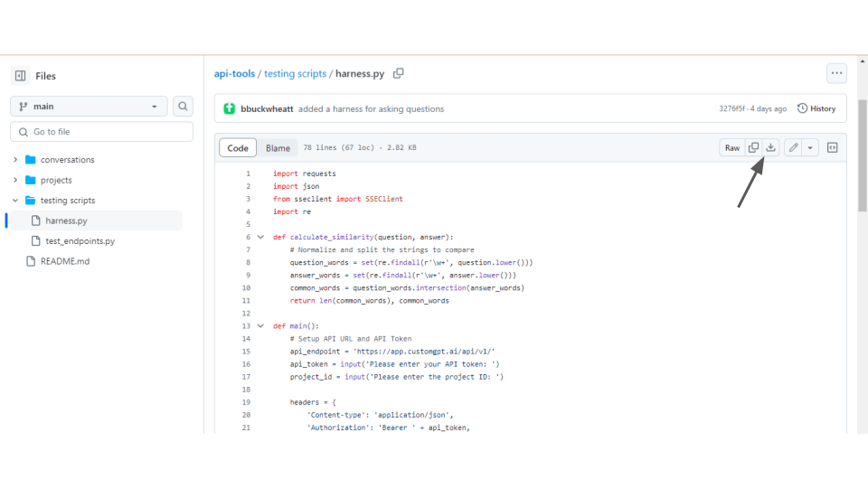Open testing scripts breadcrumb link

(295, 73)
